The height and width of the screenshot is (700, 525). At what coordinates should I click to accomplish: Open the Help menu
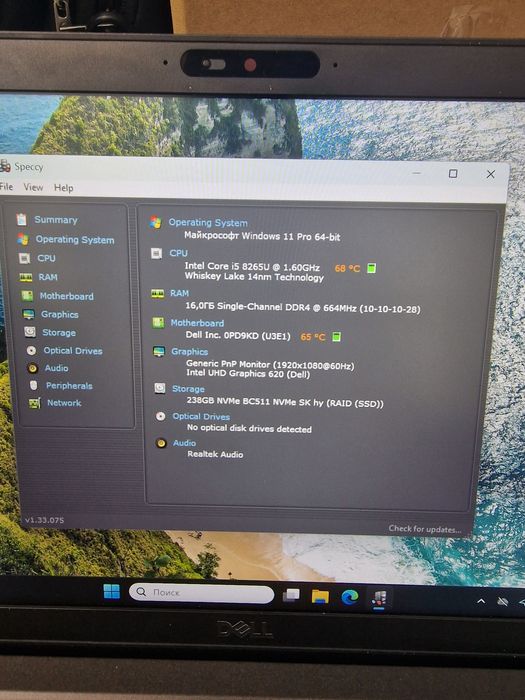tap(63, 188)
